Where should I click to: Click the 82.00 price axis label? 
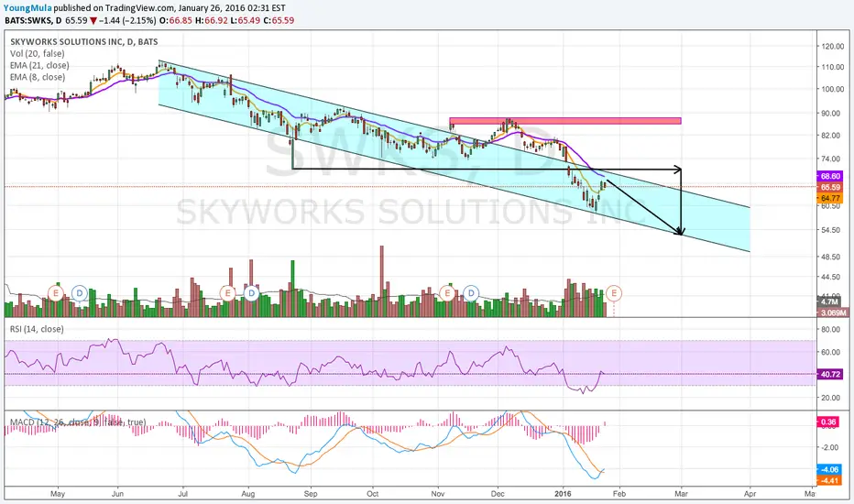tap(830, 135)
